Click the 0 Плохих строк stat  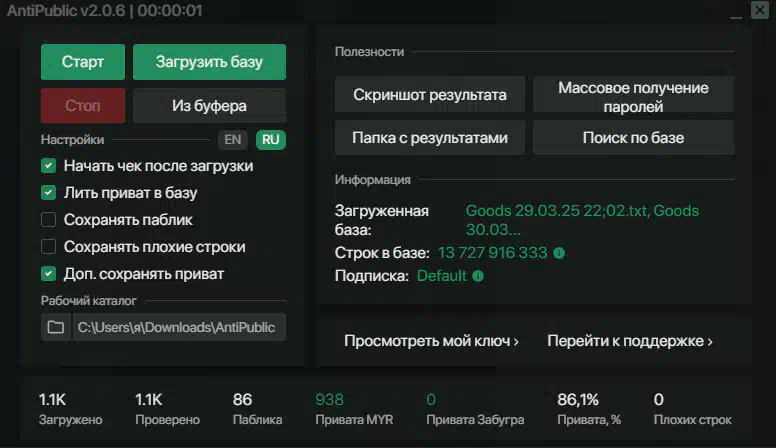(692, 409)
